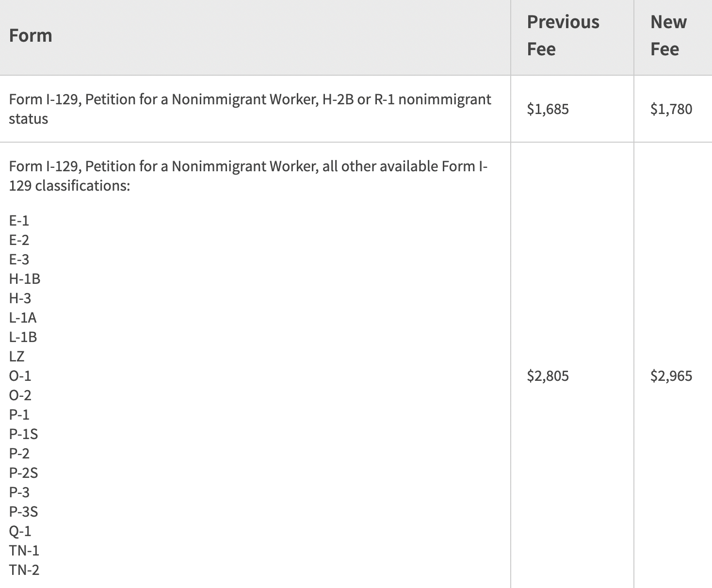Click the $2,965 new fee value
This screenshot has height=588, width=712.
(671, 376)
